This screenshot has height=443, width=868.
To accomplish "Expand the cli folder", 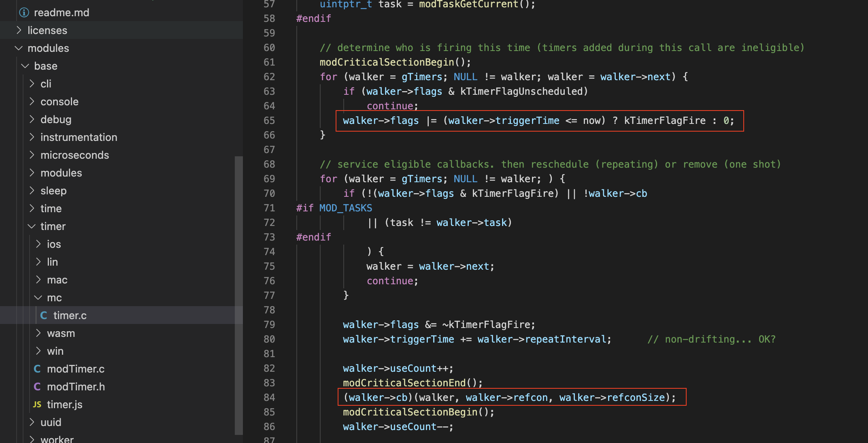I will click(46, 84).
